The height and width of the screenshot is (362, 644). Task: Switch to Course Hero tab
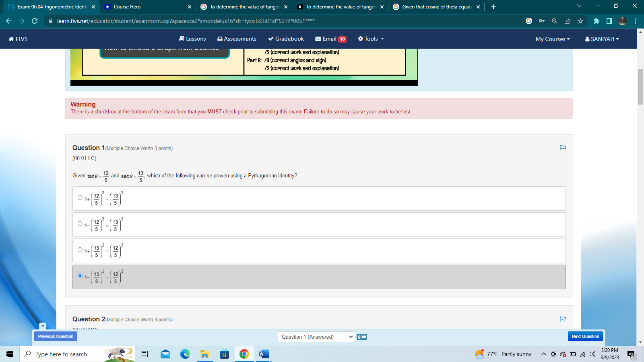(x=147, y=7)
